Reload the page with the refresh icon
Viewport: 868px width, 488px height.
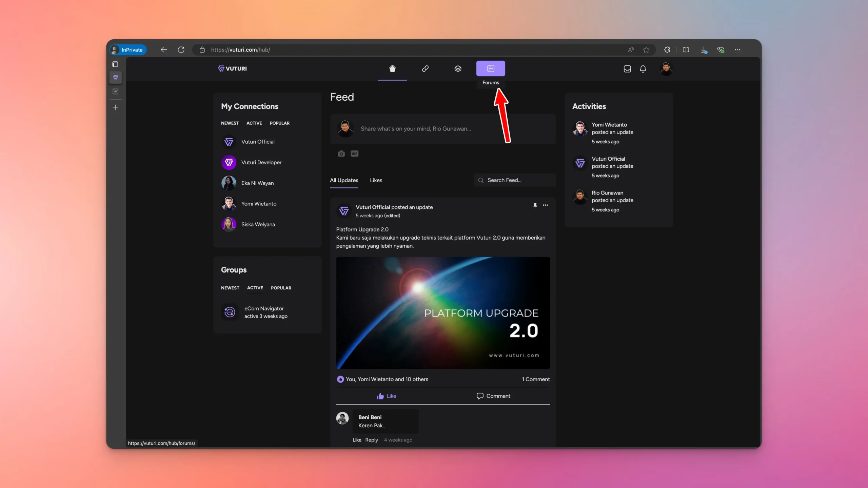click(x=181, y=50)
